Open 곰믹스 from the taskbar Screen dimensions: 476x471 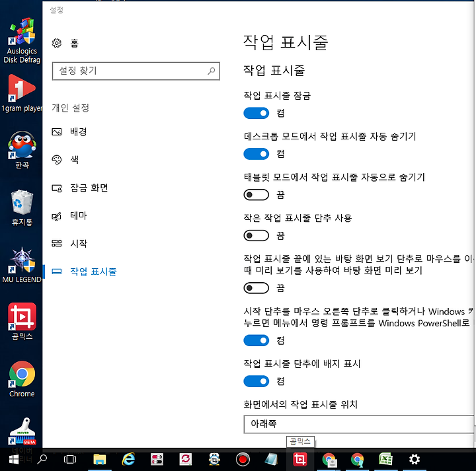click(x=300, y=460)
